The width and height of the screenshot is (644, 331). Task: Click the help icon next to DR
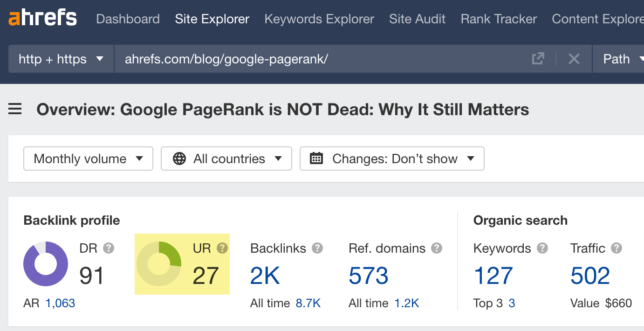(109, 248)
